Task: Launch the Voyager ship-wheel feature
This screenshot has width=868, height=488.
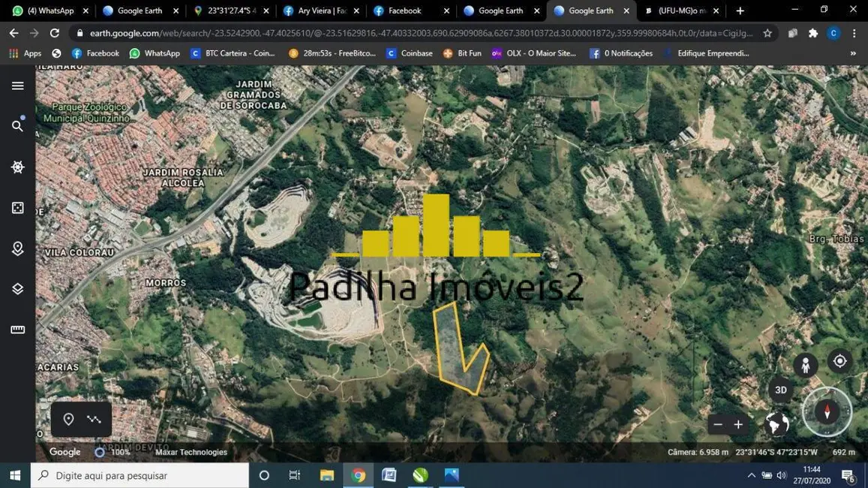Action: point(18,167)
